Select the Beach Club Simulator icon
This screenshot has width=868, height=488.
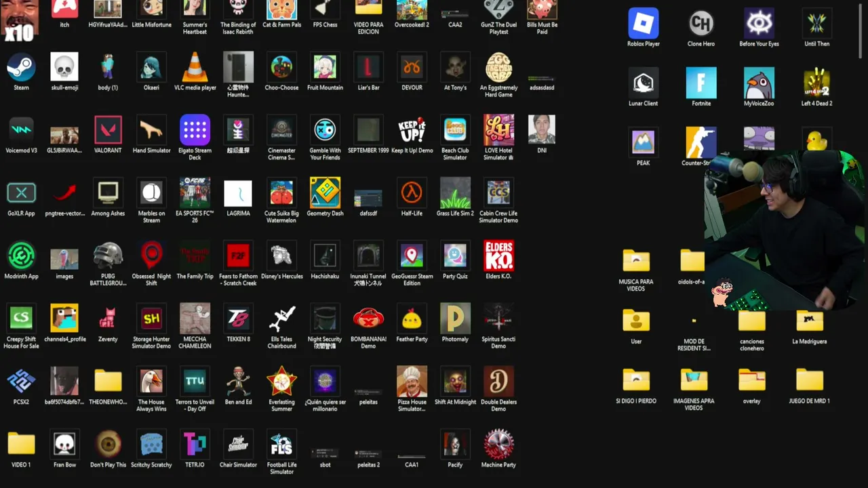(x=455, y=130)
